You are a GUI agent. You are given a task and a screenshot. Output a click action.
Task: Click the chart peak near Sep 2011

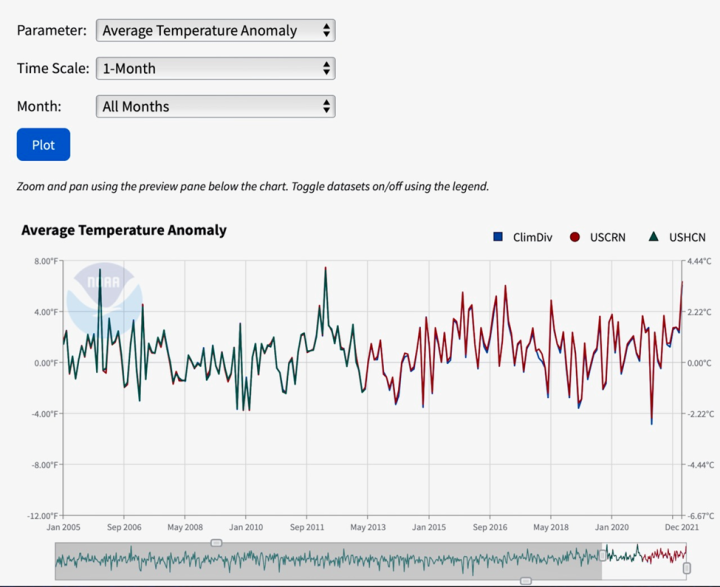[x=325, y=268]
